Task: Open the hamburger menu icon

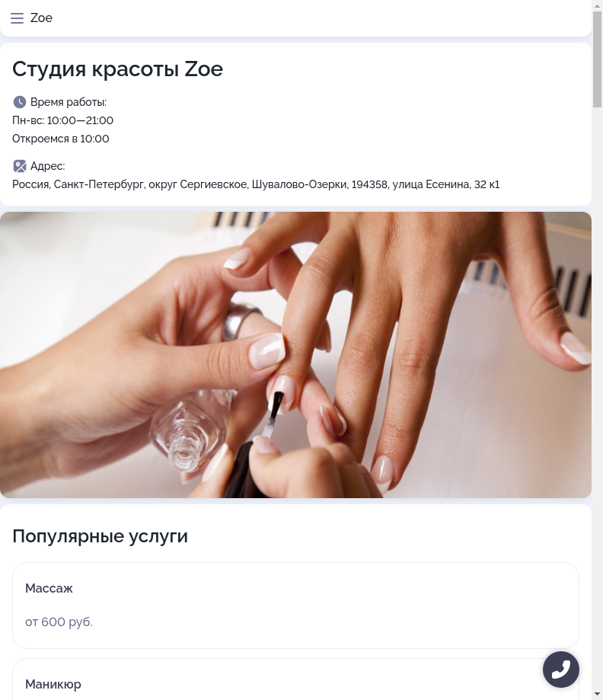Action: coord(17,18)
